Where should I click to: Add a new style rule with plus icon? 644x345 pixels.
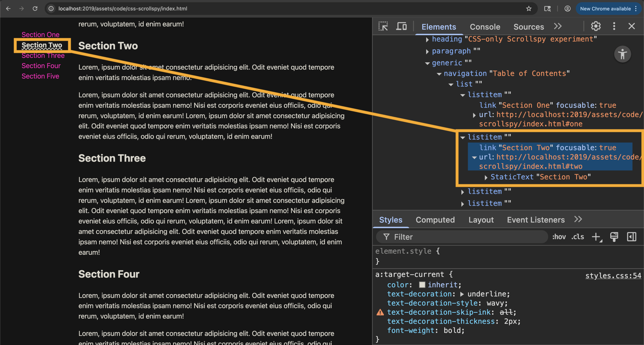[x=597, y=237]
